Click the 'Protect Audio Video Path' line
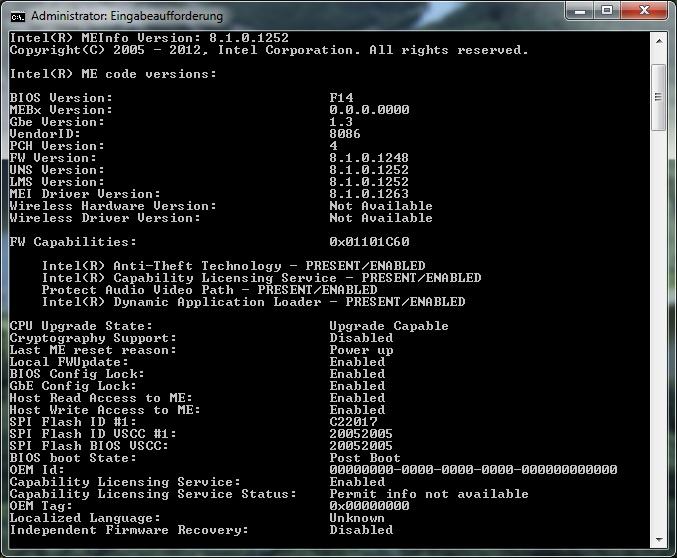The height and width of the screenshot is (558, 677). click(209, 290)
